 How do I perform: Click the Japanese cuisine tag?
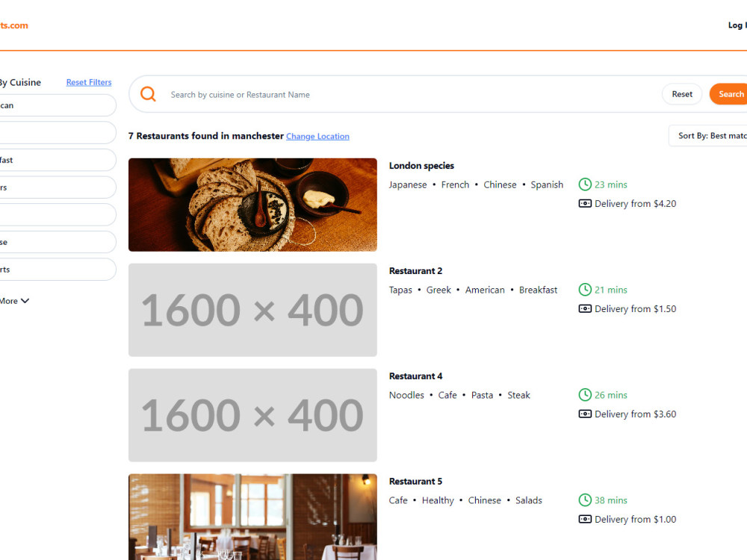point(408,184)
